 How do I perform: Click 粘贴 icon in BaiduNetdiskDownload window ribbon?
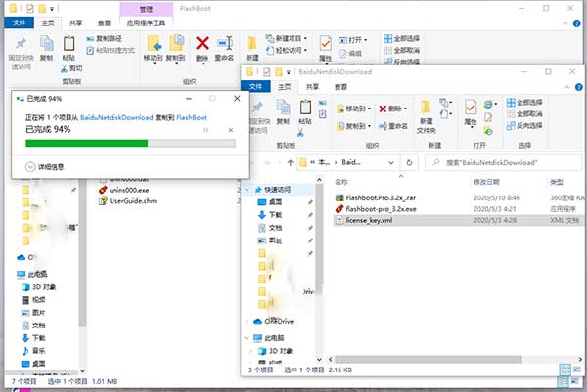(305, 111)
